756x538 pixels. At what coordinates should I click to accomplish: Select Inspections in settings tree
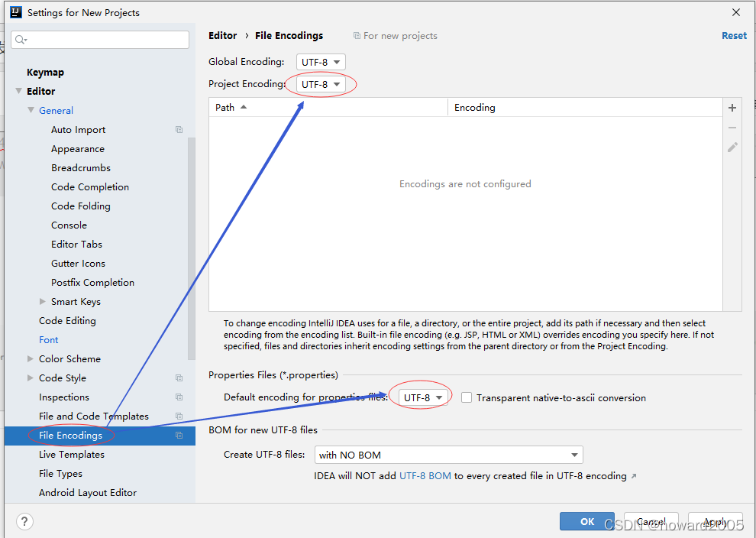[64, 397]
